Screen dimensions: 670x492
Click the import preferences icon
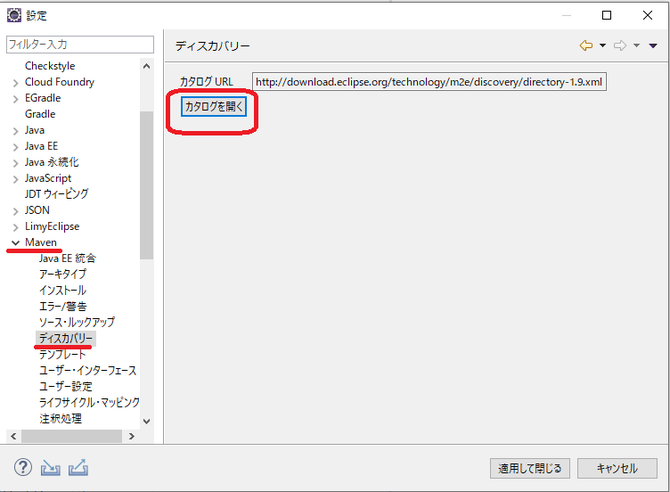[x=50, y=468]
